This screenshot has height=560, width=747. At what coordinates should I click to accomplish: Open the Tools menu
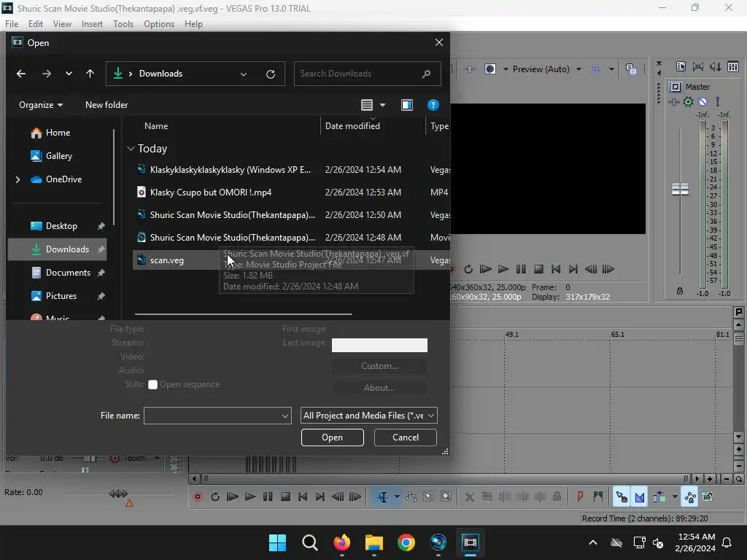pyautogui.click(x=123, y=24)
